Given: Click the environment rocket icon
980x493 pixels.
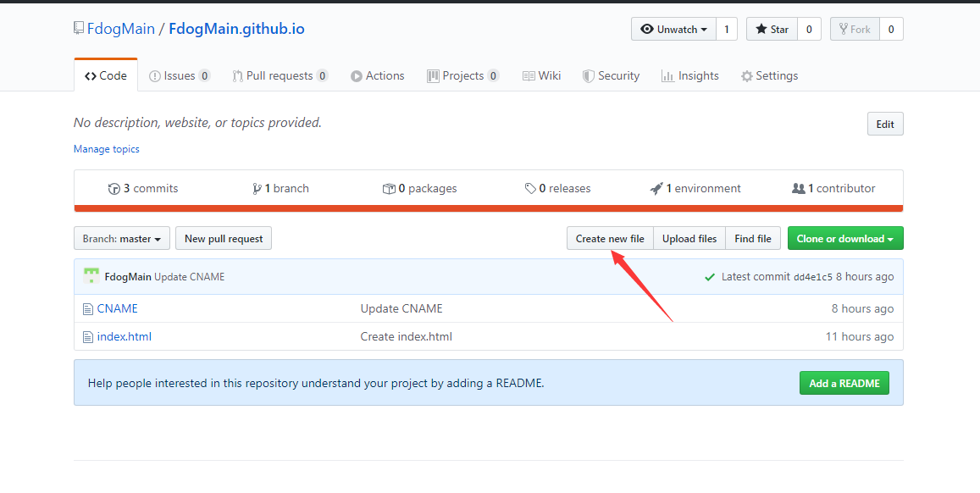Looking at the screenshot, I should coord(656,189).
